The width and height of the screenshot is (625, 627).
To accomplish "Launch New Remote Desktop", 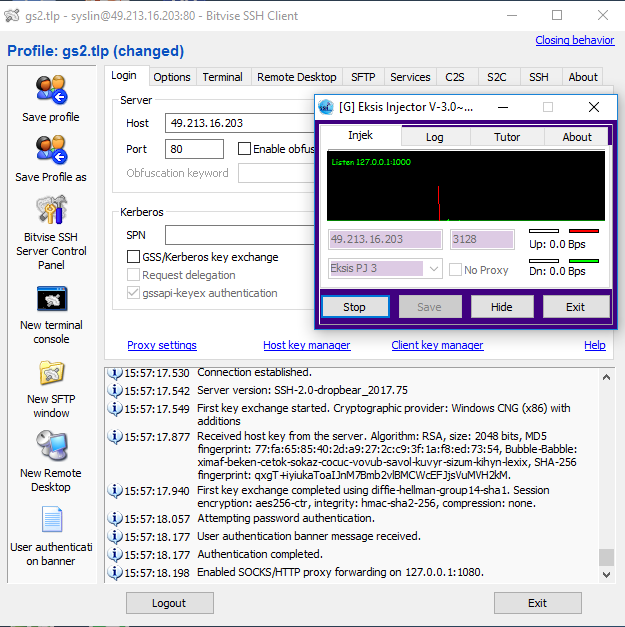I will (x=52, y=445).
